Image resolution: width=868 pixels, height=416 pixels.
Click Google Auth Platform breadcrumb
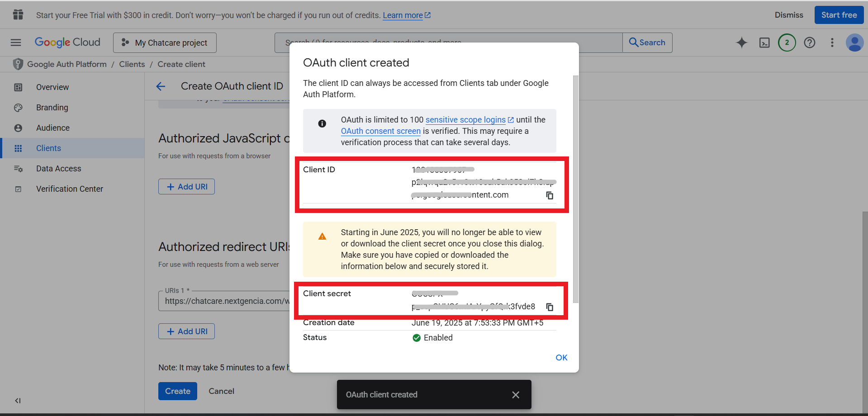(67, 64)
